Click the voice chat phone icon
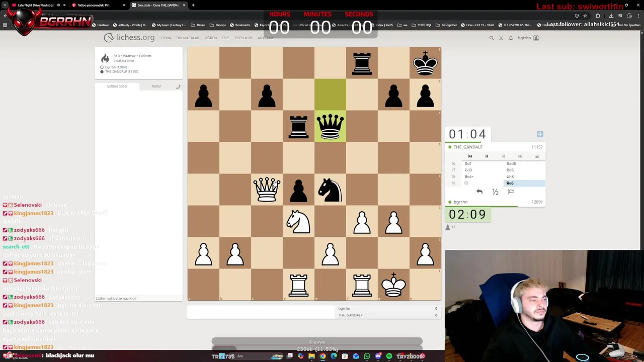Screen dimensions: 644x362 pyautogui.click(x=178, y=87)
